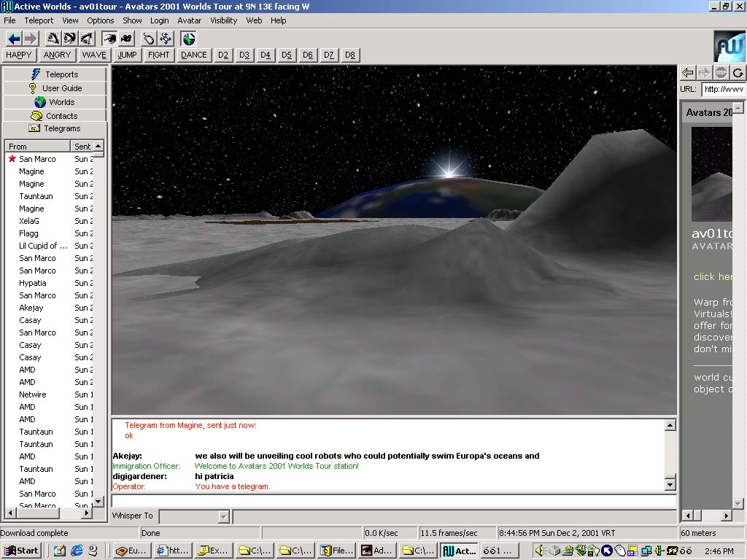The width and height of the screenshot is (747, 560).
Task: Click the HAPPY gesture button
Action: pyautogui.click(x=19, y=55)
